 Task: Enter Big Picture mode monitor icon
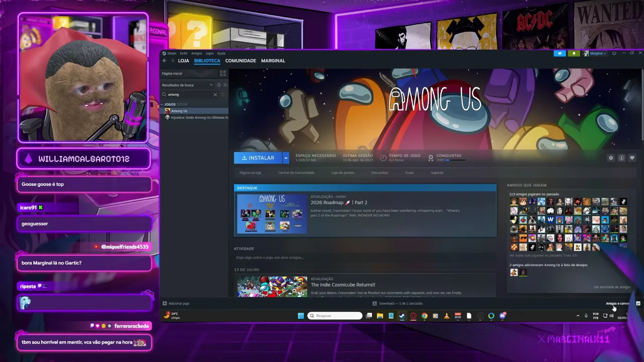(614, 53)
